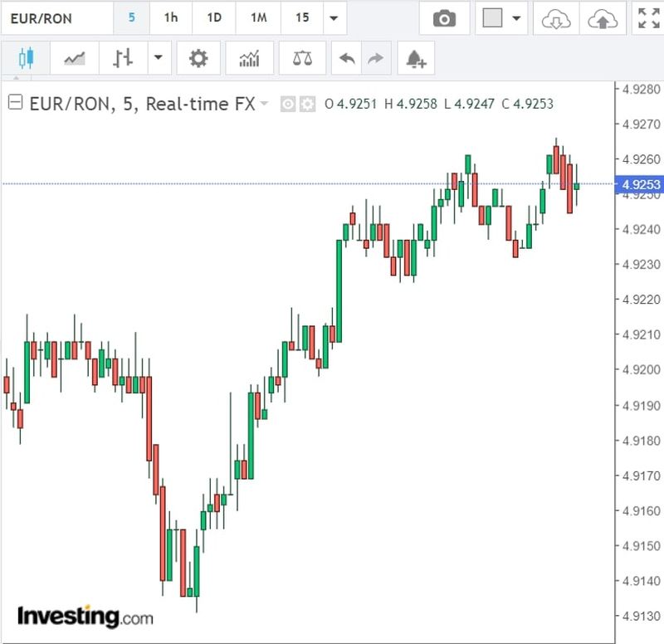Open chart properties gear icon
The image size is (664, 644).
coord(198,58)
